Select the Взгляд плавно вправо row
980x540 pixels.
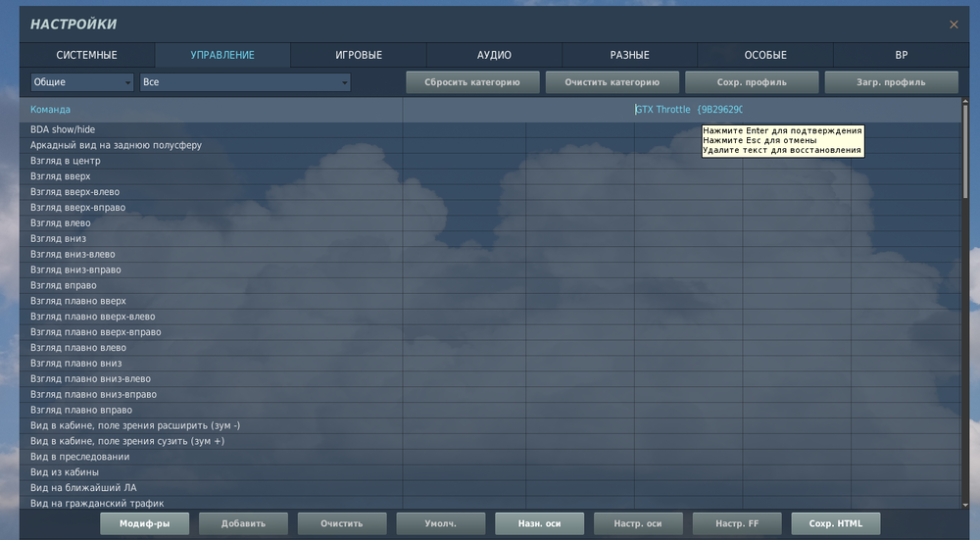coord(490,411)
